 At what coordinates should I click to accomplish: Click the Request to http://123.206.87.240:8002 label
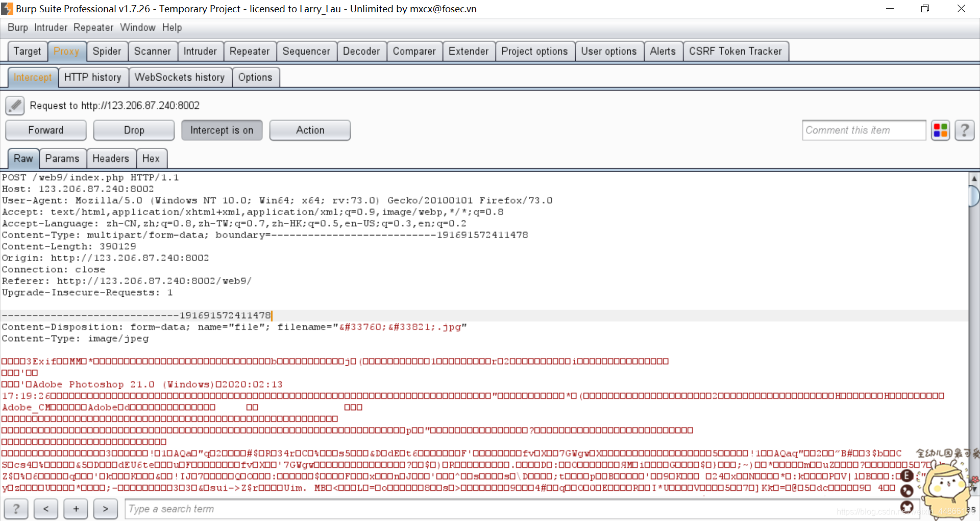pyautogui.click(x=115, y=106)
